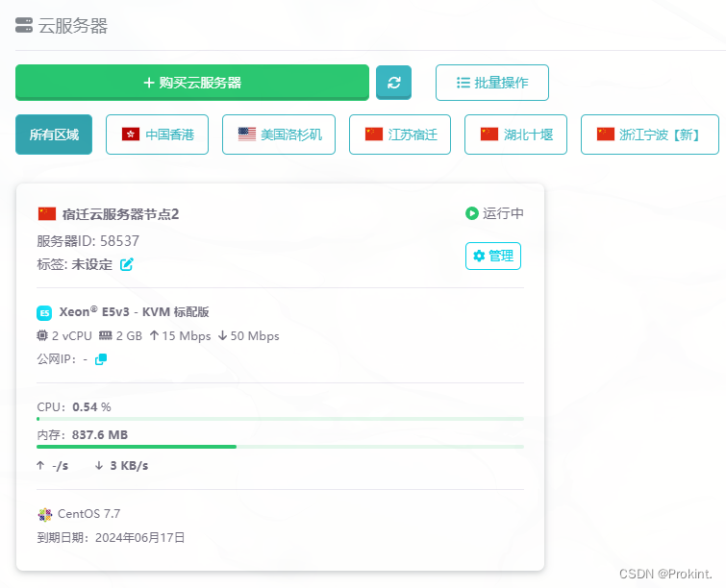Click the CPU 0.54 % value
The height and width of the screenshot is (588, 726).
click(x=91, y=407)
